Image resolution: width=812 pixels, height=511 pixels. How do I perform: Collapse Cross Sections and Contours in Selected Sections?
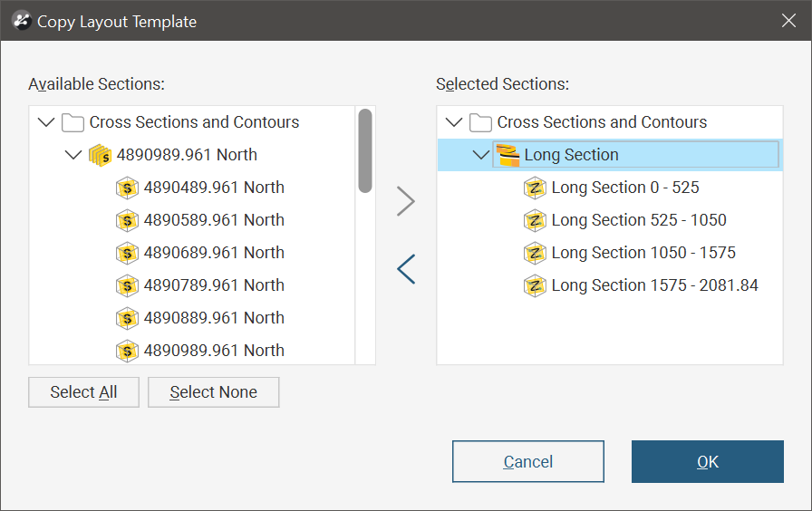454,122
